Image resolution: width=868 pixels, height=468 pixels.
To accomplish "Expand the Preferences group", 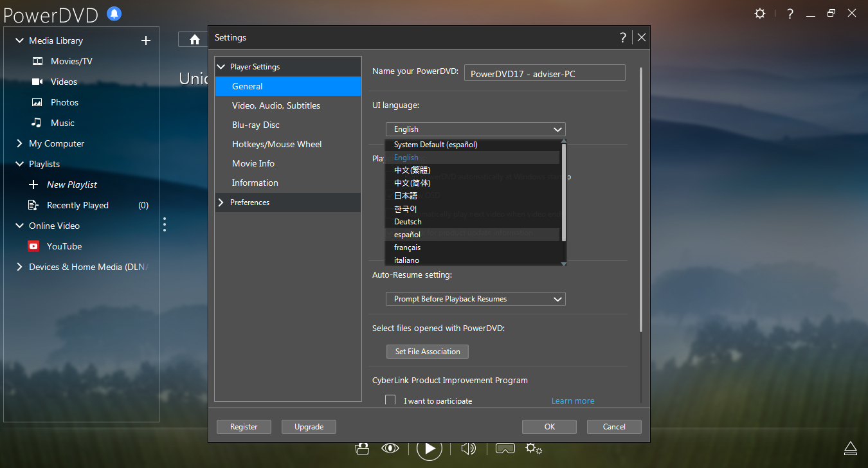I will click(x=222, y=203).
